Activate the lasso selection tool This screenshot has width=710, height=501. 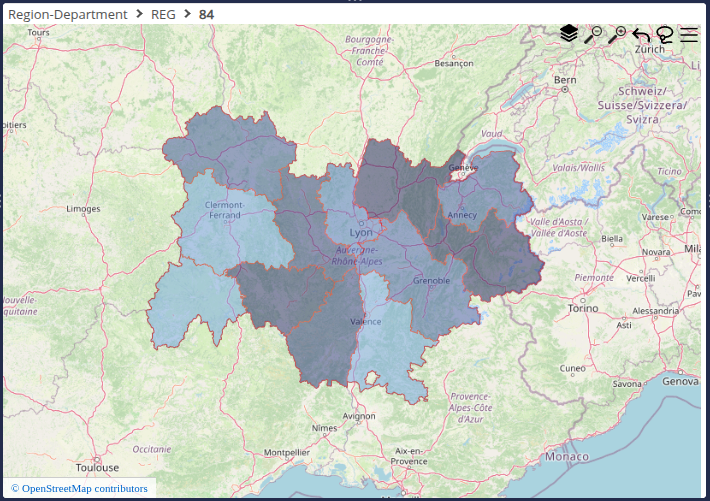point(665,35)
